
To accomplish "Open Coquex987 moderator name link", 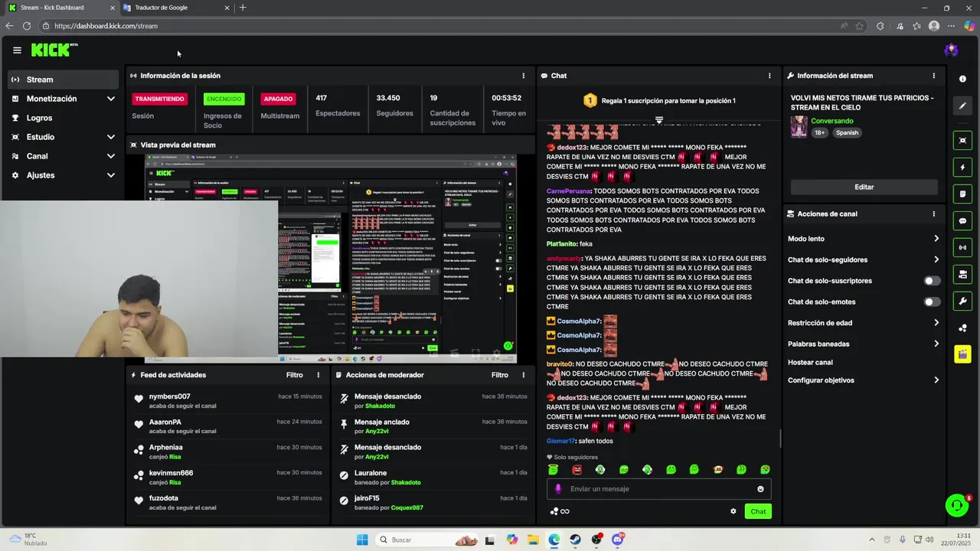I will pos(407,507).
